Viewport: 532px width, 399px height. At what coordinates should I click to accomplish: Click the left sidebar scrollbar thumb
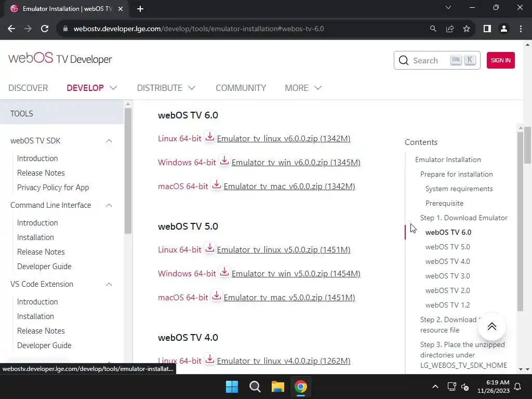click(x=128, y=170)
